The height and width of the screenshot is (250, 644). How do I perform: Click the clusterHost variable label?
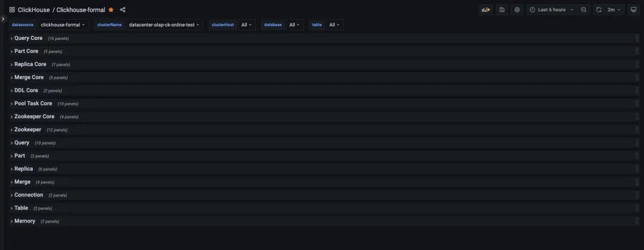point(222,25)
